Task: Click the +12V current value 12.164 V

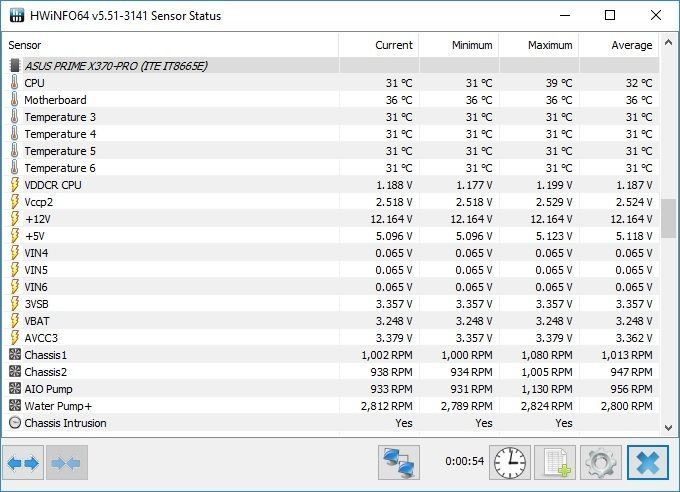Action: (391, 218)
